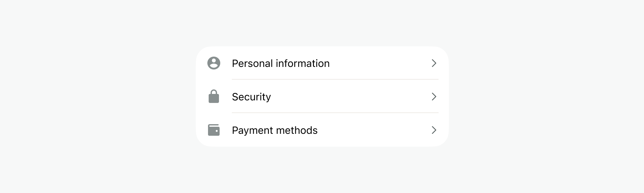Tap the lock symbol in the settings list
Viewport: 644px width, 193px height.
214,96
